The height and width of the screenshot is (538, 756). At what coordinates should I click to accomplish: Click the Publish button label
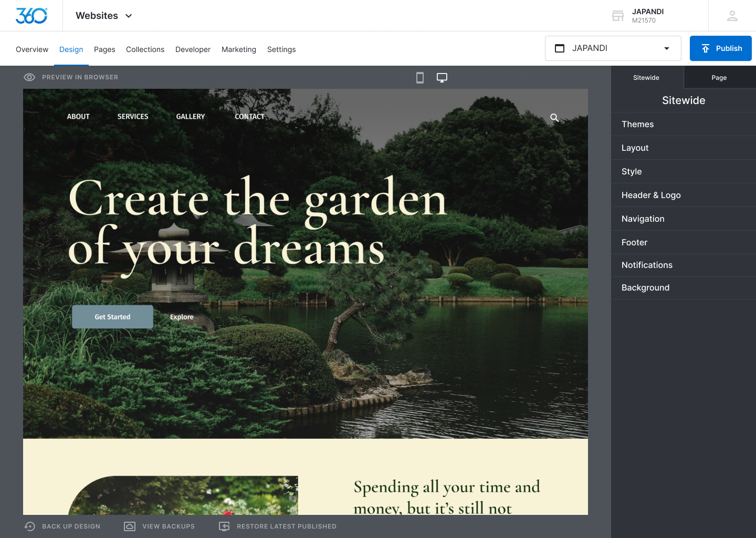(x=729, y=48)
